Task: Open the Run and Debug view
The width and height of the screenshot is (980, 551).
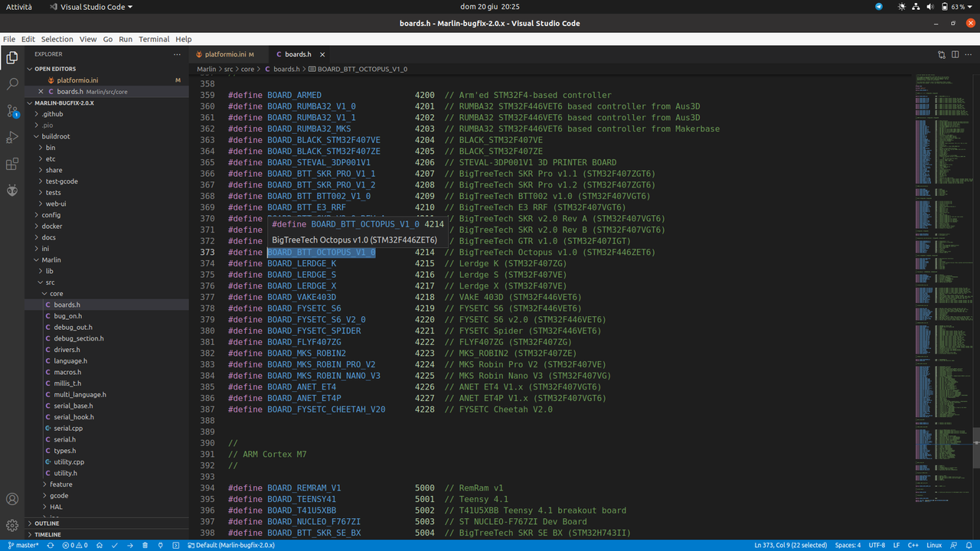Action: 12,138
